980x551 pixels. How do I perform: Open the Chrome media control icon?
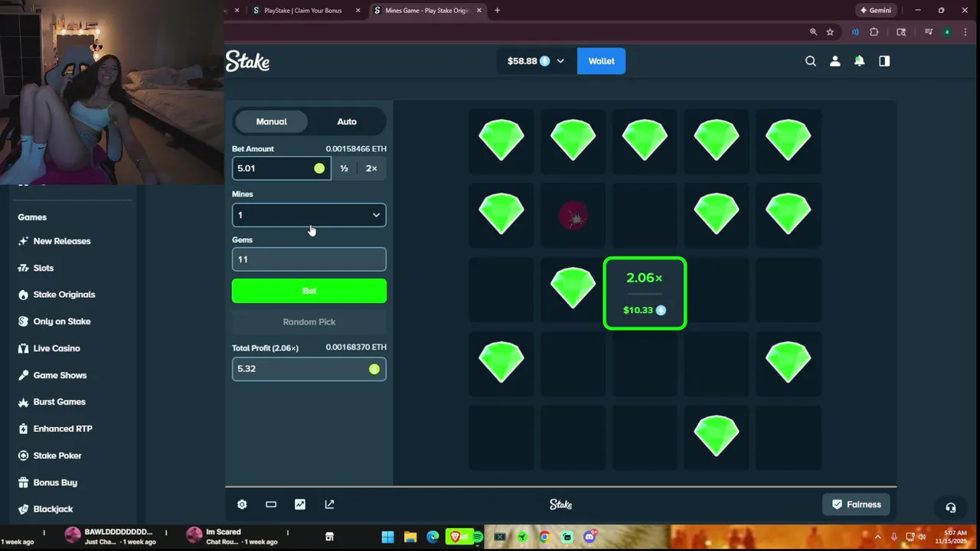929,32
